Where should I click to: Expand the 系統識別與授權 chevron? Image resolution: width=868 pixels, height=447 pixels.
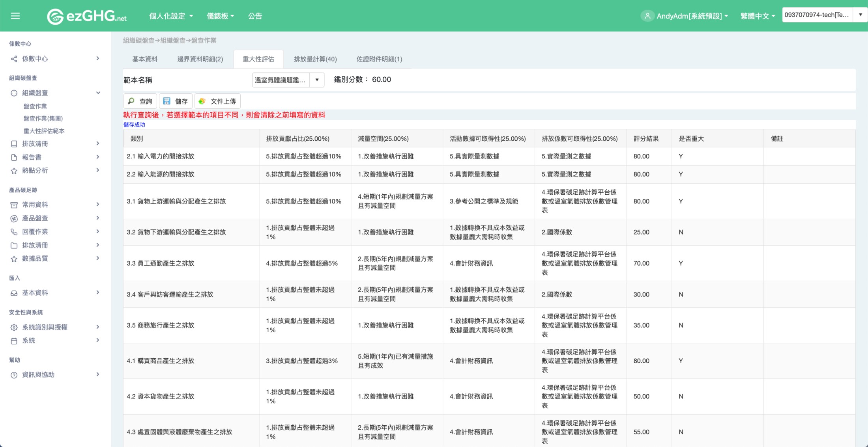click(x=98, y=327)
